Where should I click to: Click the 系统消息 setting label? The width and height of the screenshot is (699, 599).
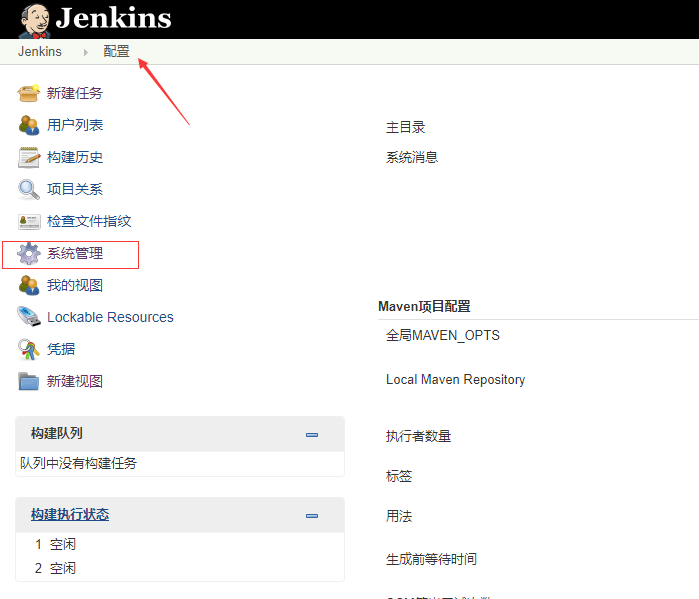pyautogui.click(x=412, y=157)
